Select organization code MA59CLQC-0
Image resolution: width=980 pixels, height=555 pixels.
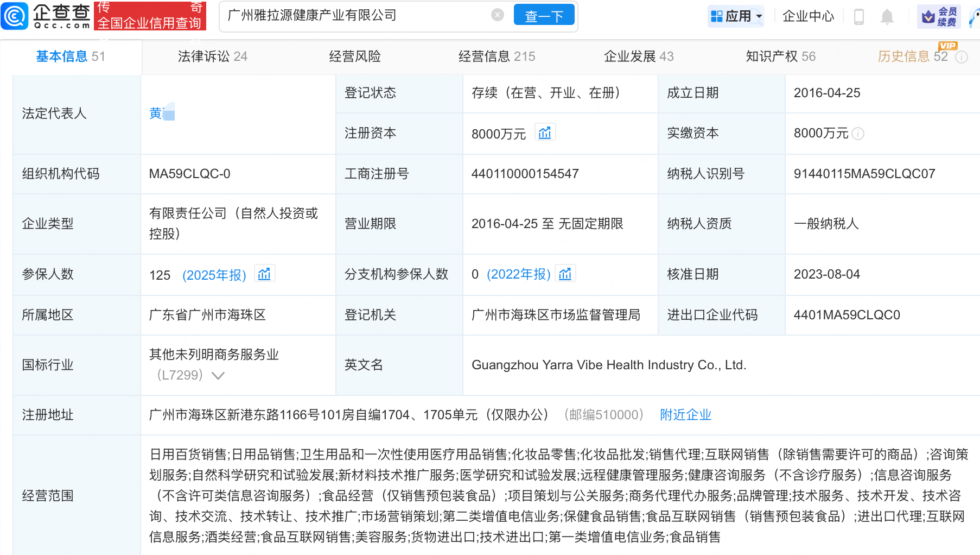tap(190, 174)
